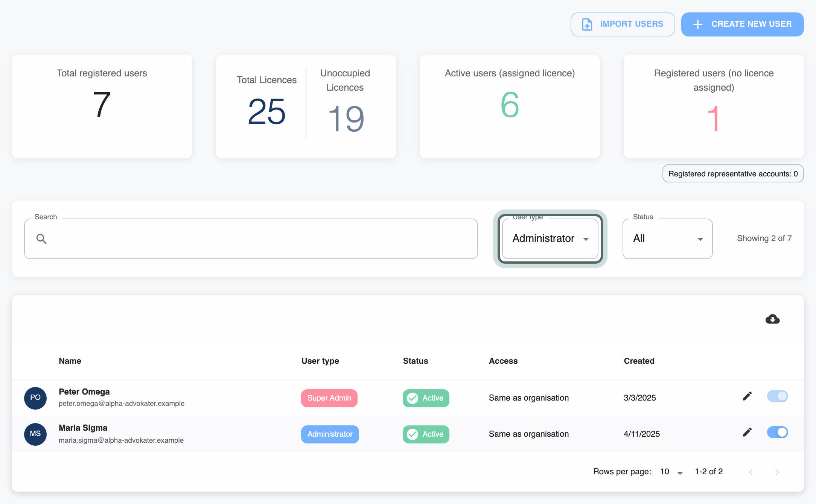Click the search magnifier icon
Screen dimensions: 816x504
pos(41,239)
